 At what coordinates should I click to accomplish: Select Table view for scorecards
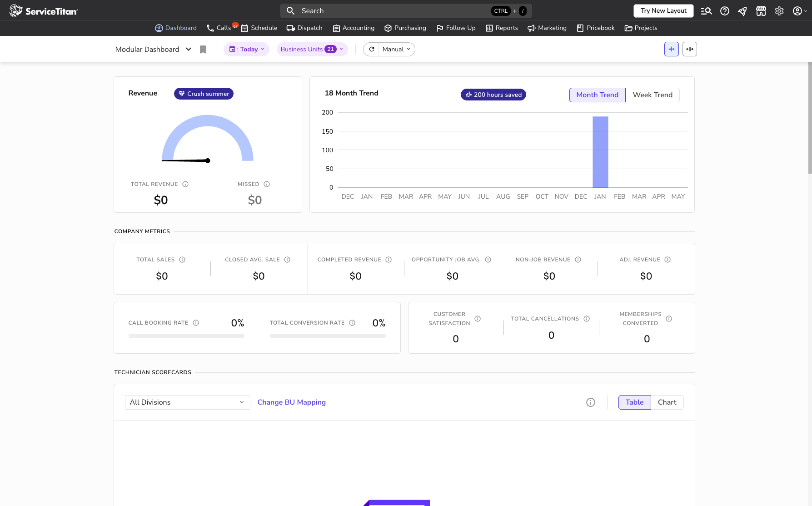(x=634, y=402)
